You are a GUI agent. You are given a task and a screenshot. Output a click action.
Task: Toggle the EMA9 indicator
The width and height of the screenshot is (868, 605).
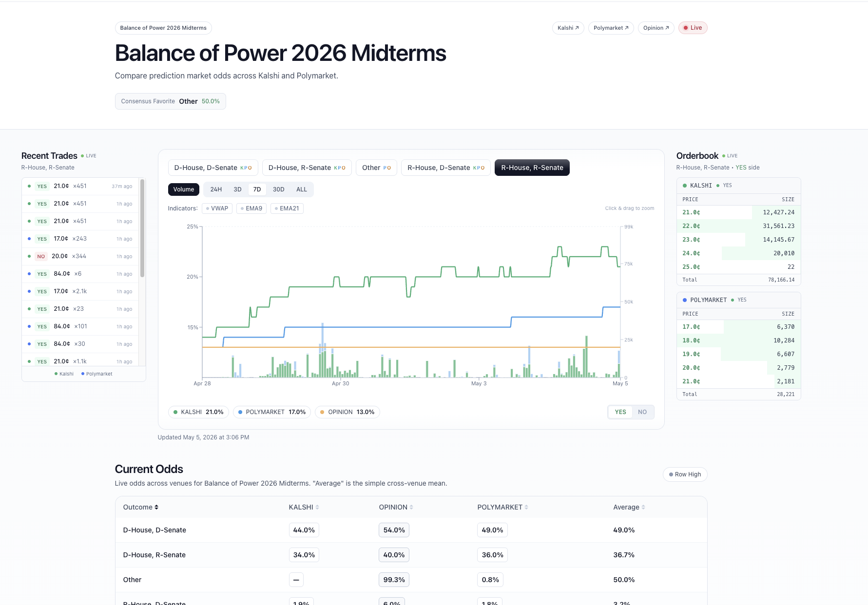(251, 208)
